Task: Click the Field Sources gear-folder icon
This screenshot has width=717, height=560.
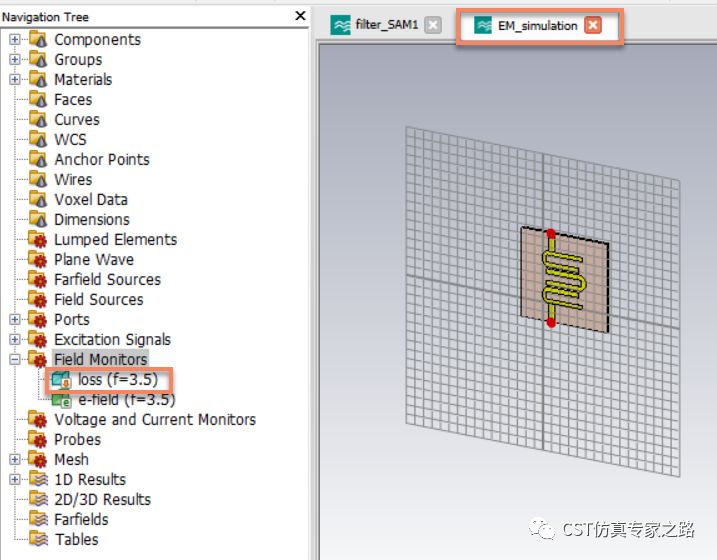Action: tap(38, 299)
